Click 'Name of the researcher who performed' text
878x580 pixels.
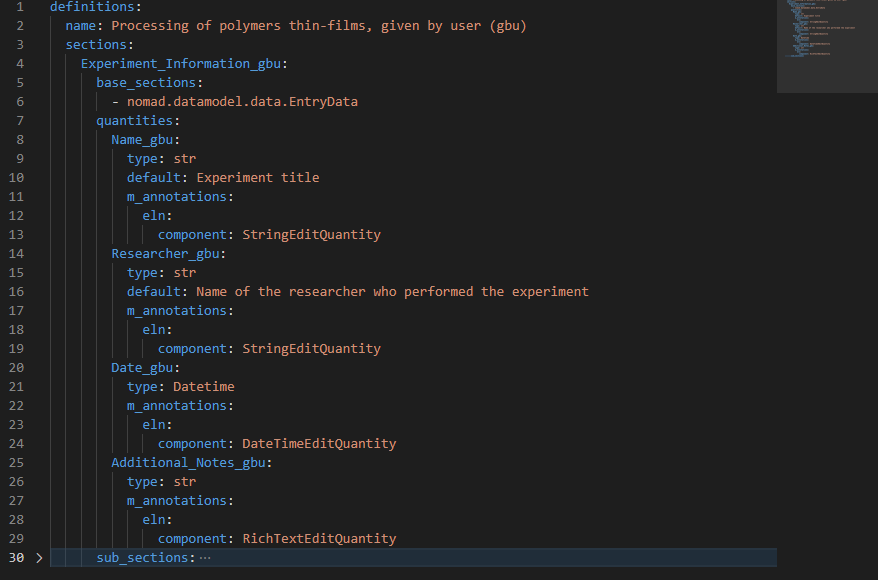pyautogui.click(x=334, y=292)
